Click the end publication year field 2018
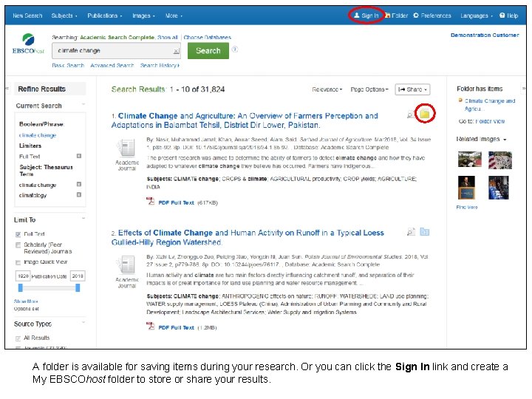 click(78, 276)
